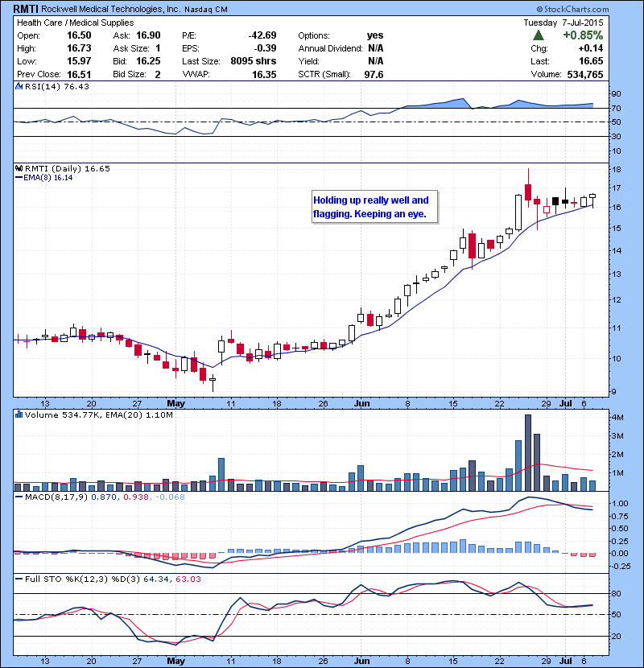Click the Volume value 534,765 in header
Viewport: 644px width, 668px height.
click(584, 75)
